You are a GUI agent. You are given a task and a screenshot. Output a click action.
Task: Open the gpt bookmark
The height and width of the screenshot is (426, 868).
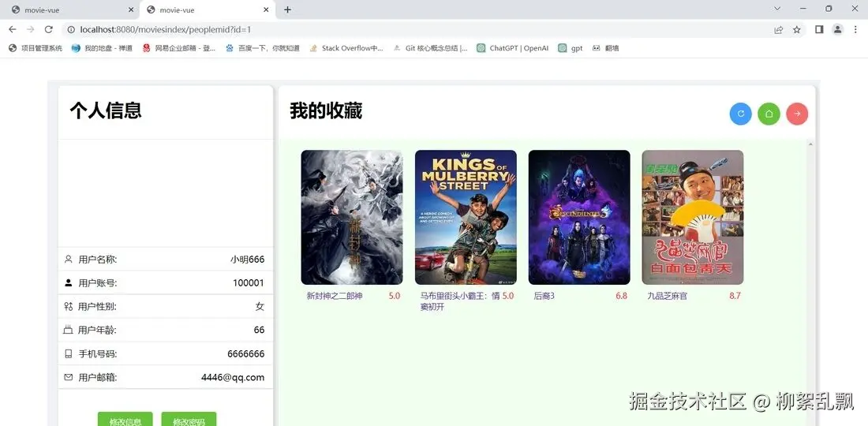pos(571,48)
